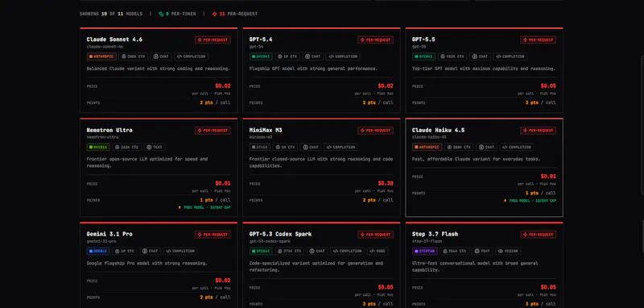This screenshot has width=644, height=308.
Task: Click the COMPLETION tag on GPT-5.3 Codex Spark
Action: coord(347,251)
